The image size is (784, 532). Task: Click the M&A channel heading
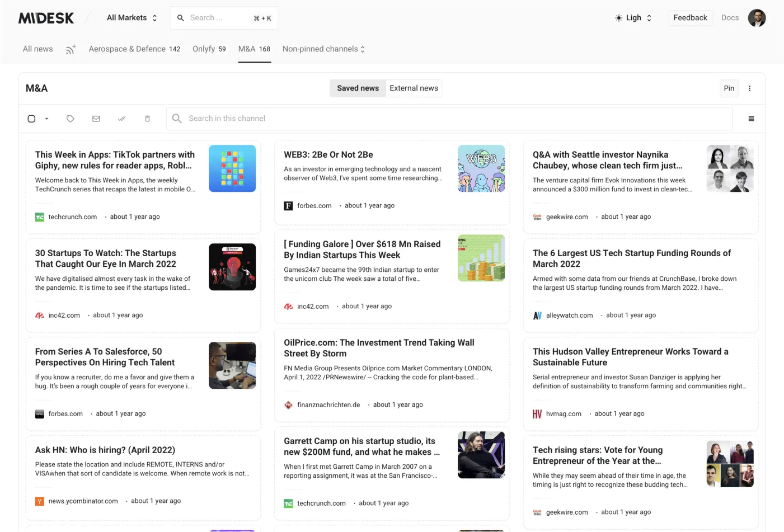coord(37,88)
